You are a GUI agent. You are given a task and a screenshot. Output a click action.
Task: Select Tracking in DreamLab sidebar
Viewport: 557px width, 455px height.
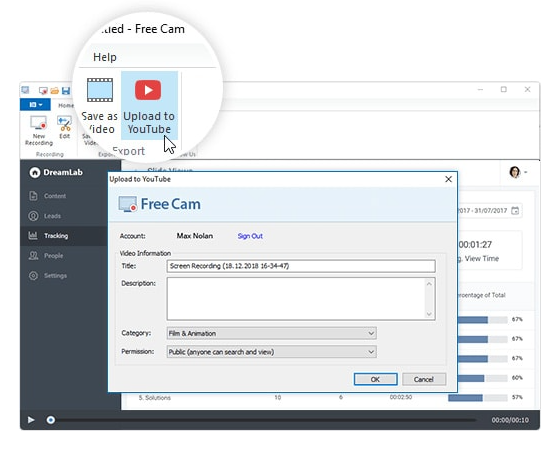[x=64, y=236]
